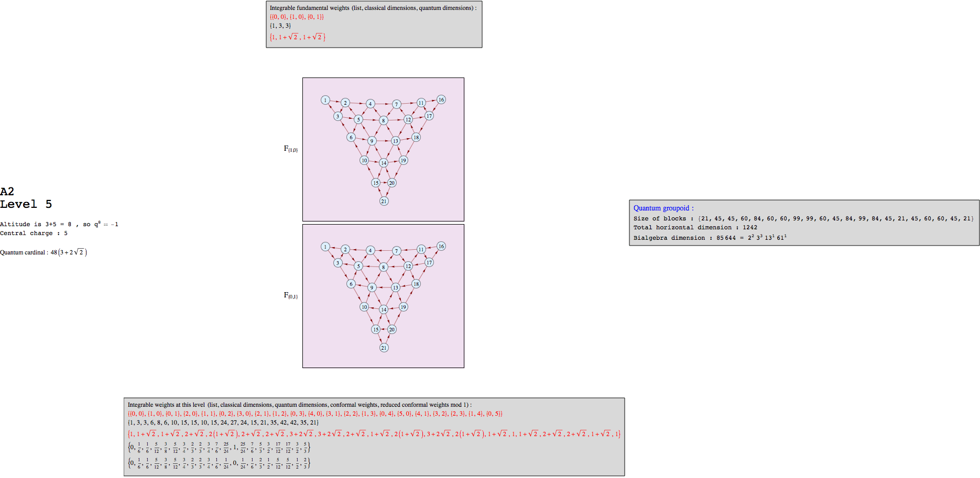
Task: Click the 'Level 5' heading
Action: click(26, 204)
